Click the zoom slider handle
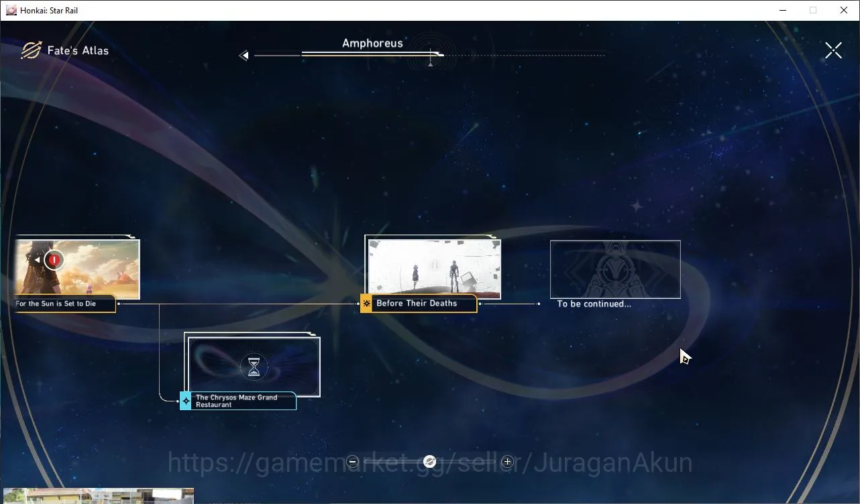 [430, 461]
